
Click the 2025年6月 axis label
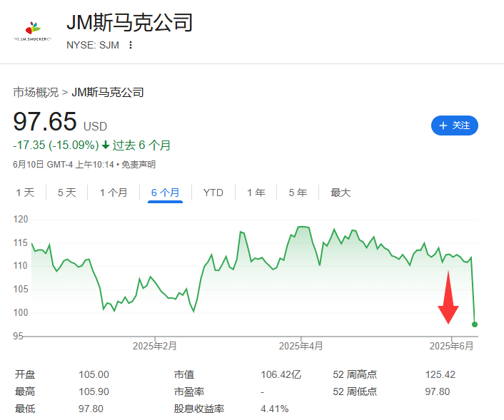[452, 346]
